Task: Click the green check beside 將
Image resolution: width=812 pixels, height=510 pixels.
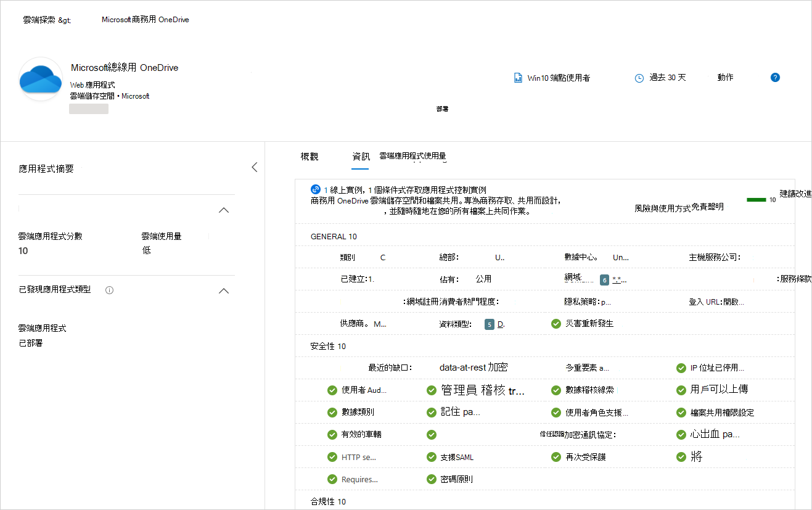Action: [681, 457]
